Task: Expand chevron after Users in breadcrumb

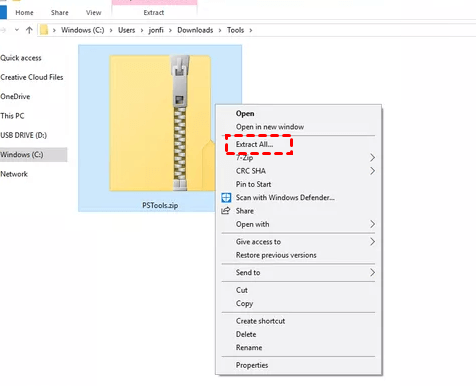Action: pyautogui.click(x=142, y=30)
